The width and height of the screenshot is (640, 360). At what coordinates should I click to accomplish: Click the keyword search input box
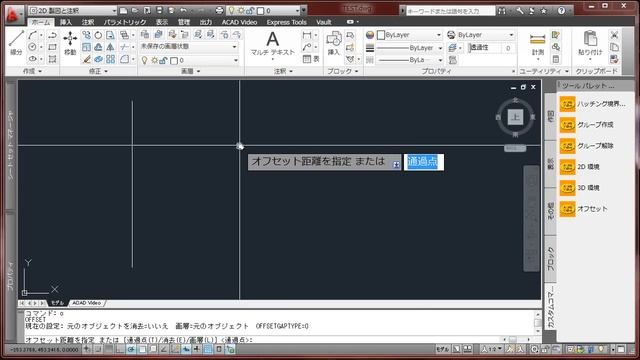pos(450,11)
